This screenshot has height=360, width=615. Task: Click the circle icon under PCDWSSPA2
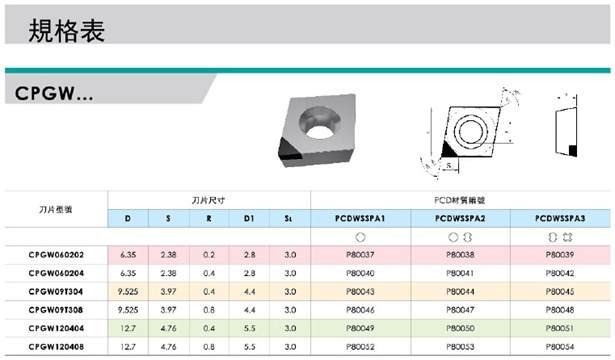tap(453, 237)
